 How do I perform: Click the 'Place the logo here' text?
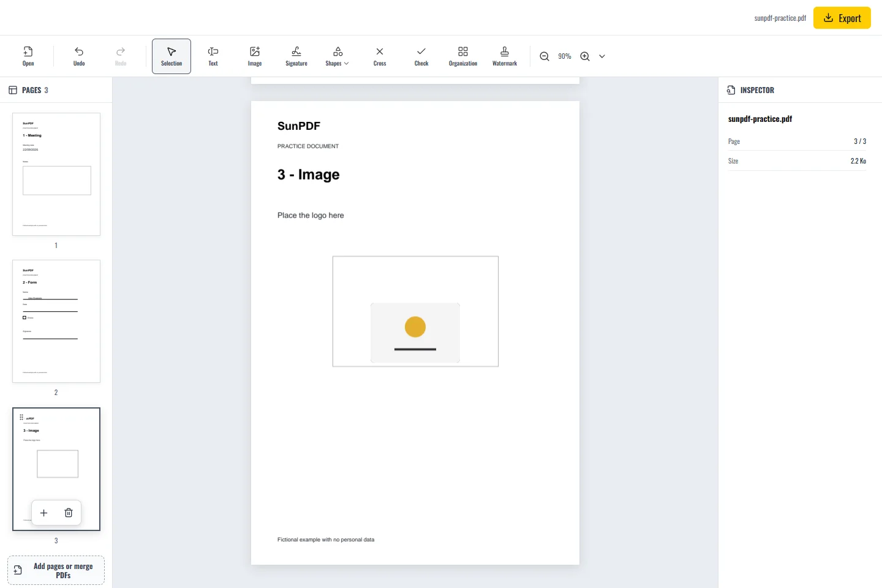coord(311,216)
